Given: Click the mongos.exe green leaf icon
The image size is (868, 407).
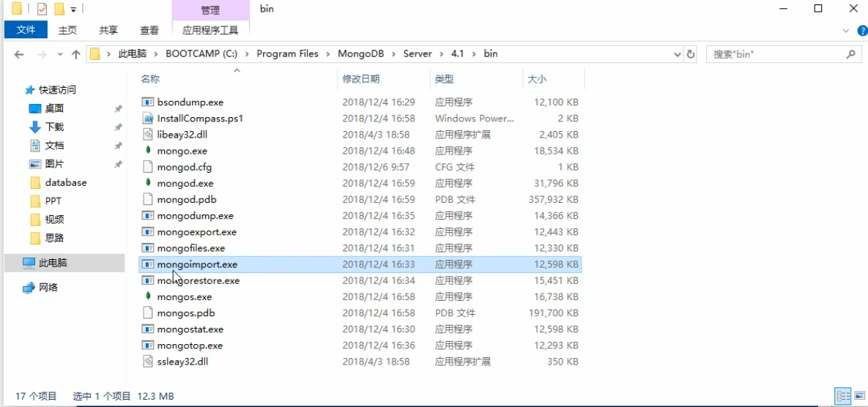Looking at the screenshot, I should point(147,296).
